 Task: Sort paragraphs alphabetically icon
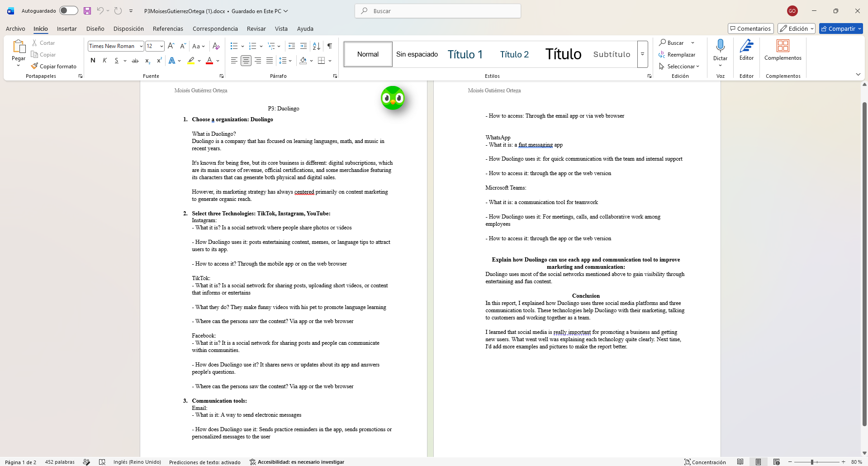[x=317, y=46]
